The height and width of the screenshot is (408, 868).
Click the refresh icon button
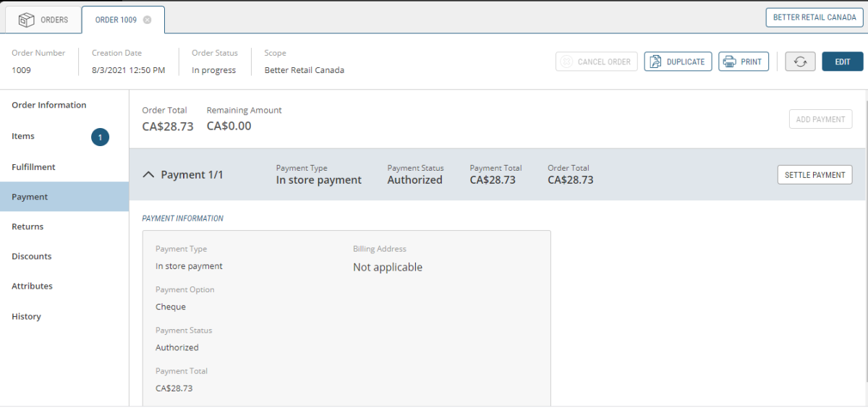pos(800,61)
